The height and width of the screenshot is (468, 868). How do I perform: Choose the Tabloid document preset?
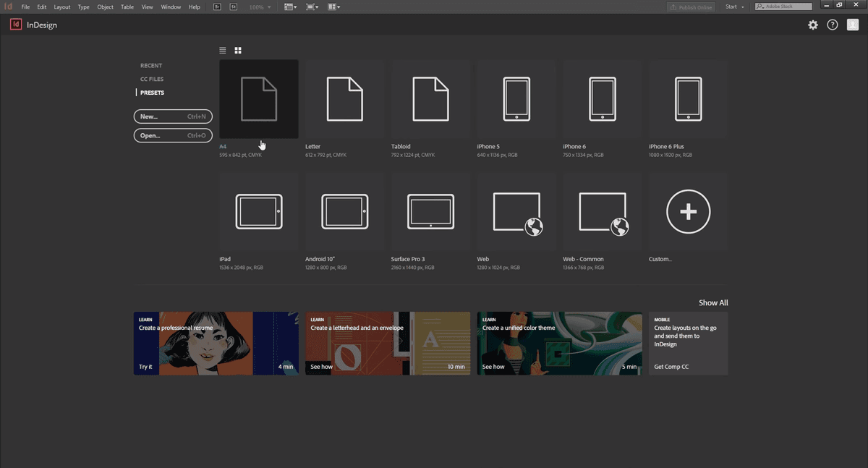coord(430,99)
